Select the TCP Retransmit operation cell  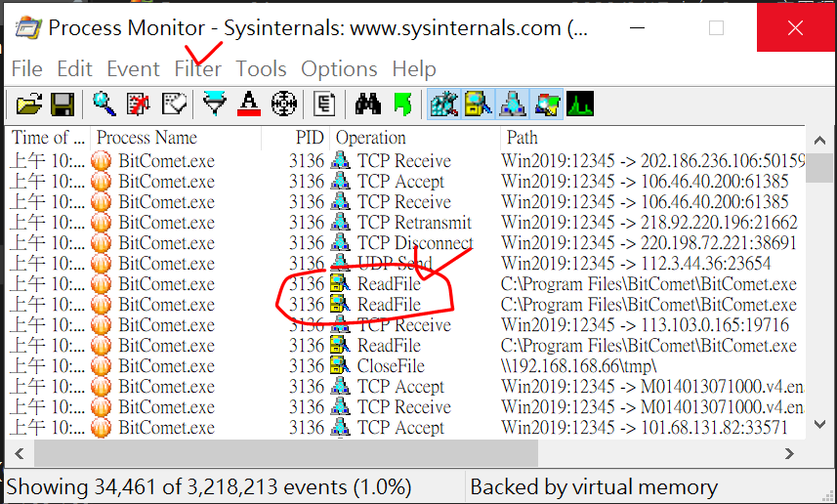coord(415,223)
